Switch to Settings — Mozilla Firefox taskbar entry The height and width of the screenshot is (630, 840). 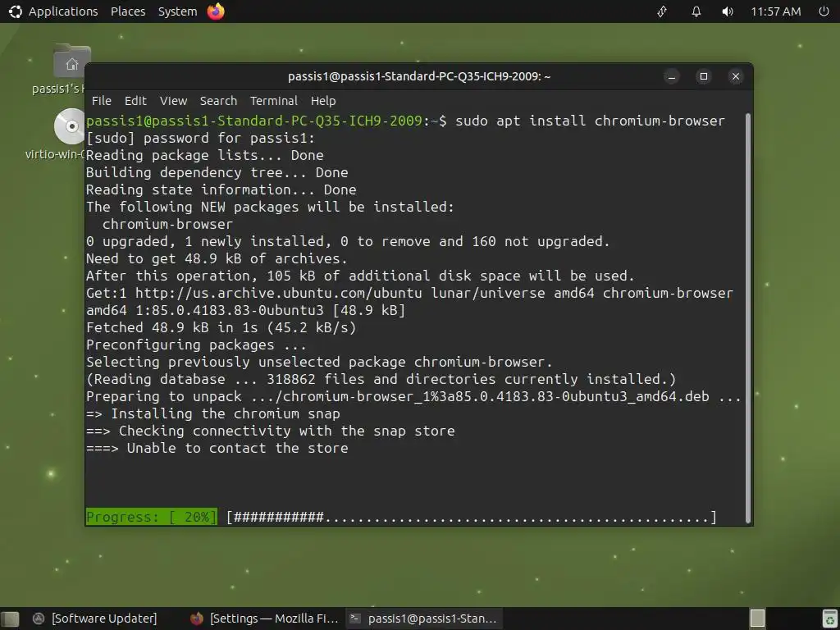click(265, 619)
